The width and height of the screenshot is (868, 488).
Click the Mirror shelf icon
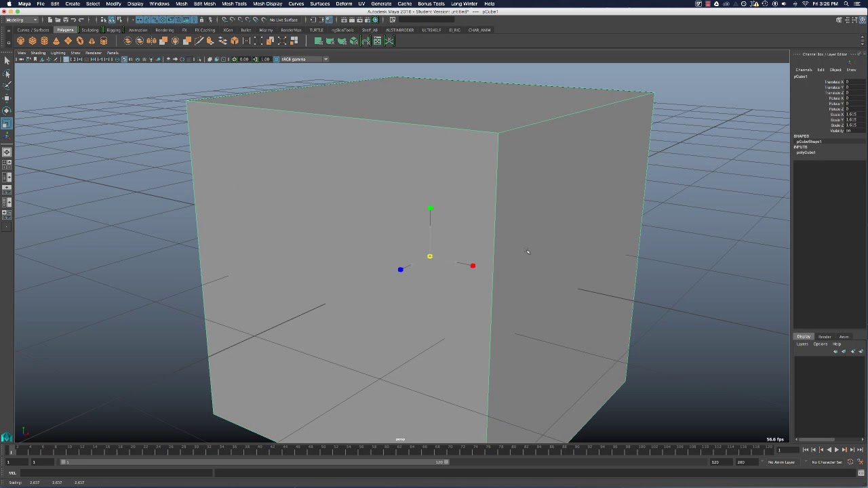(151, 41)
